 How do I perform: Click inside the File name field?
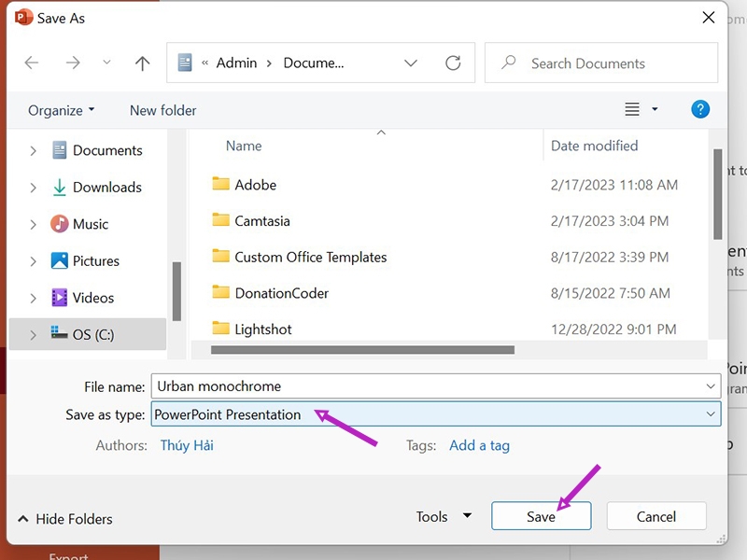(373, 385)
